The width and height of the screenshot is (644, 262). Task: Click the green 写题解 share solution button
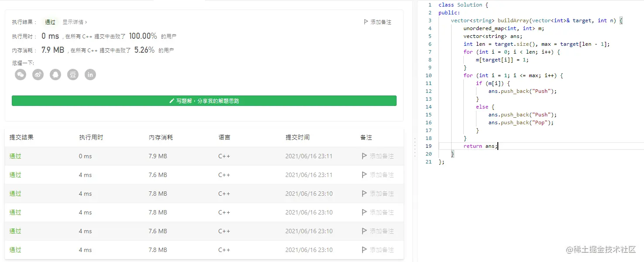[204, 101]
